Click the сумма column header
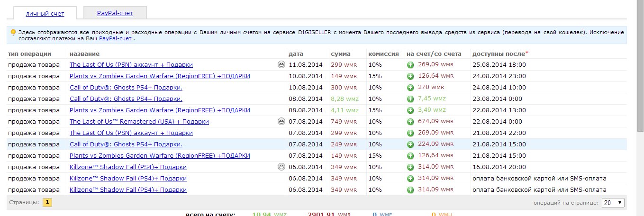 point(341,54)
